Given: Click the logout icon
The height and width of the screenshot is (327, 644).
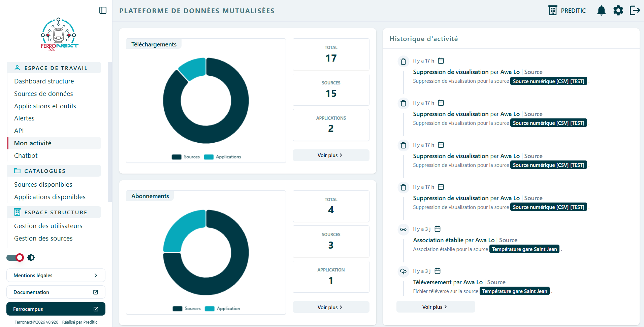Looking at the screenshot, I should click(635, 10).
